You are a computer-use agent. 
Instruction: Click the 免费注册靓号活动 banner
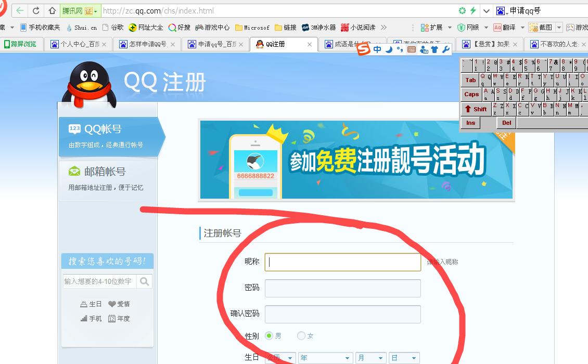[356, 159]
